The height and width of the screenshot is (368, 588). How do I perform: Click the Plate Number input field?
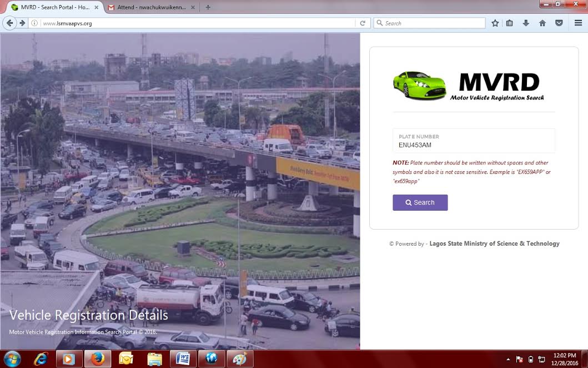tap(473, 145)
